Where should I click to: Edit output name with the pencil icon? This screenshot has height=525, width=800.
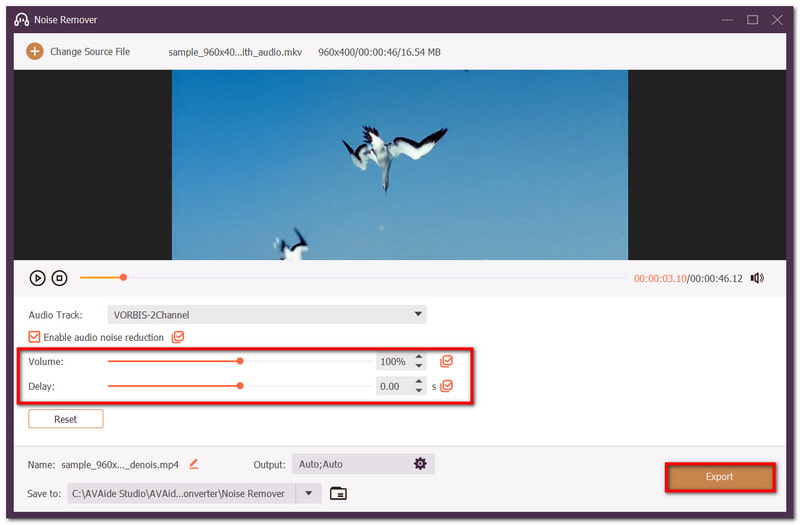(x=193, y=464)
